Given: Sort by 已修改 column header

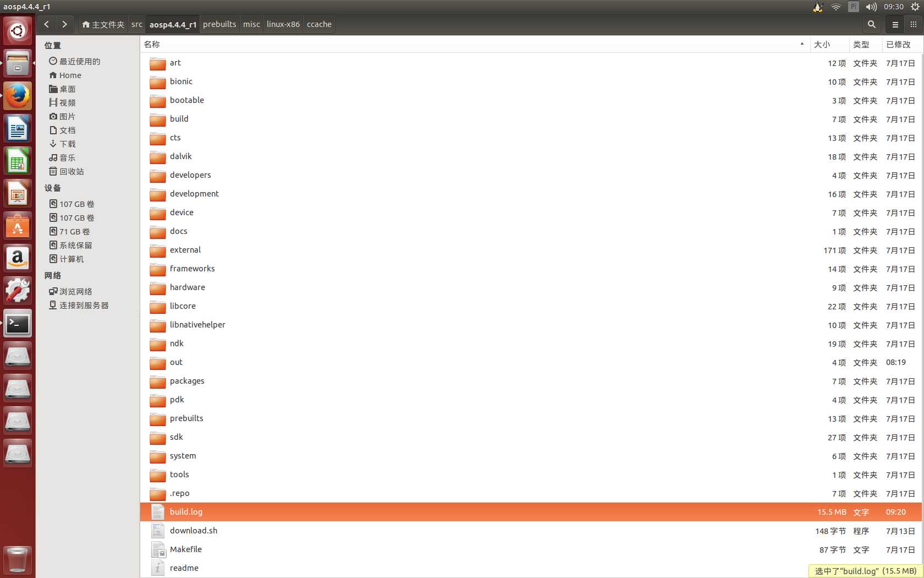Looking at the screenshot, I should coord(902,45).
